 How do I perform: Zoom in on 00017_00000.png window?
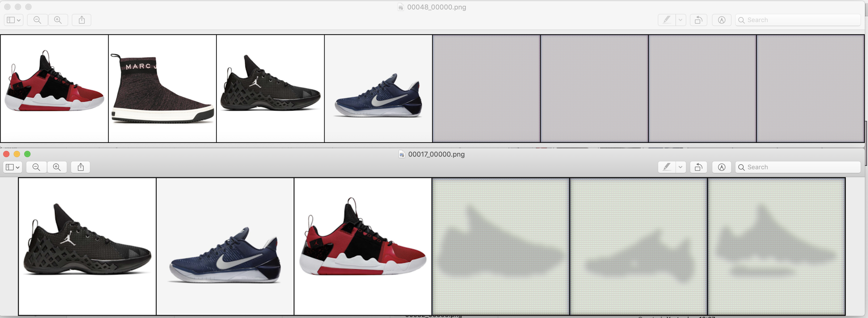pyautogui.click(x=57, y=167)
